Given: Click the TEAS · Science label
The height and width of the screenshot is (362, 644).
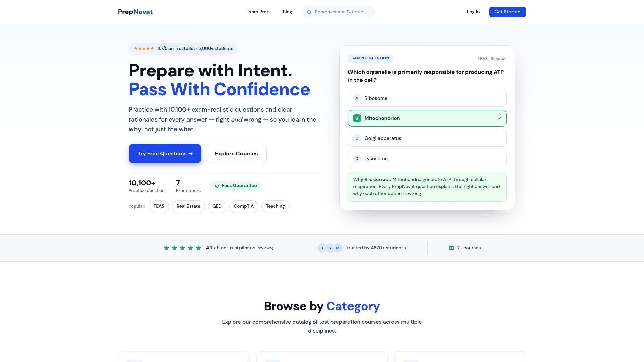Looking at the screenshot, I should coord(492,59).
